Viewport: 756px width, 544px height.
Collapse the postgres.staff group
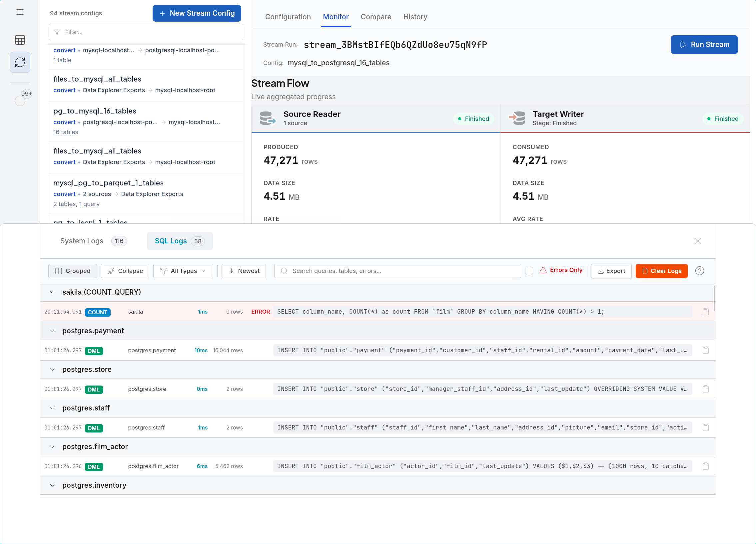click(52, 408)
